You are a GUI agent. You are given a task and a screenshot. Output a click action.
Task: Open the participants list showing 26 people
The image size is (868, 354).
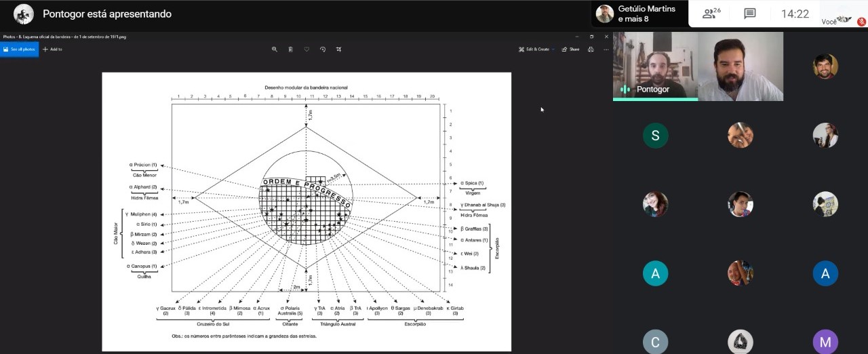pos(711,14)
